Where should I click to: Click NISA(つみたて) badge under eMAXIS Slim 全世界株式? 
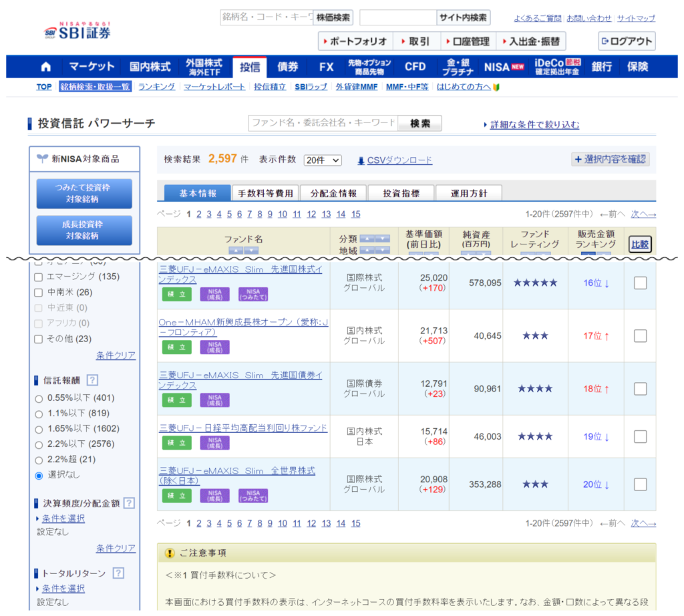pos(252,496)
